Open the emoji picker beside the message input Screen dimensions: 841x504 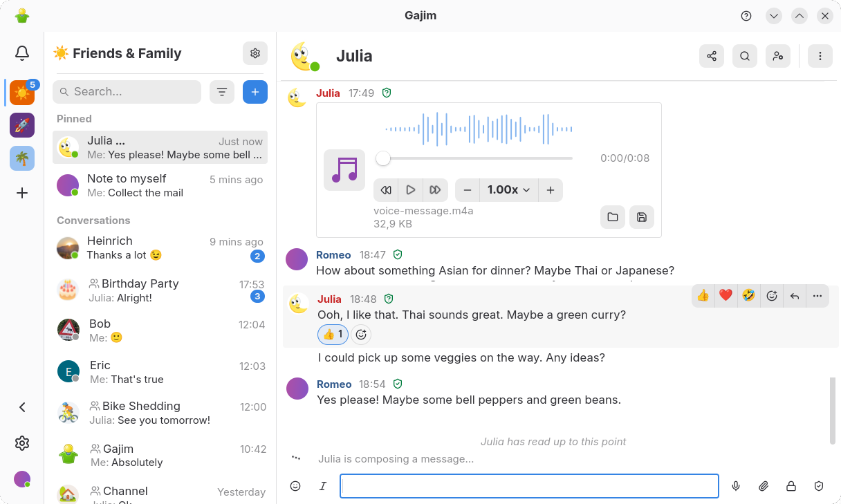295,486
